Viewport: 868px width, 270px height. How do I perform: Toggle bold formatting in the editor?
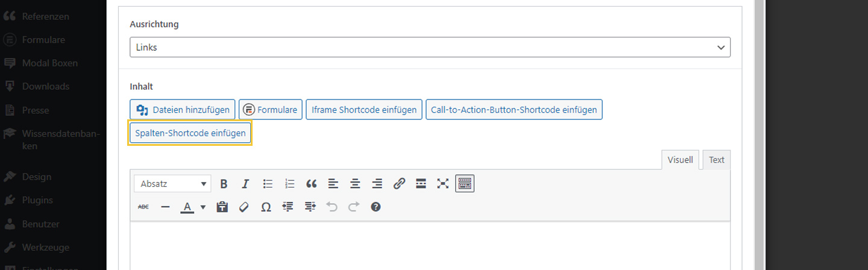pyautogui.click(x=224, y=184)
